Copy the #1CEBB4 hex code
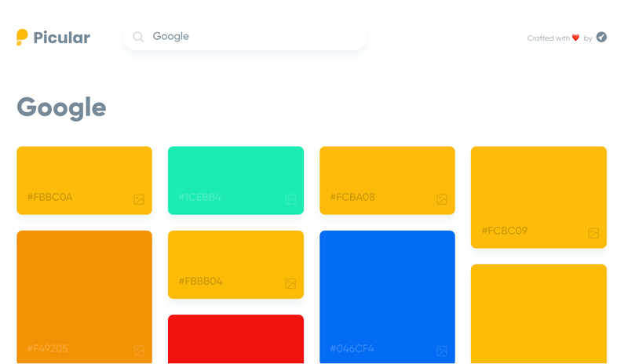The image size is (628, 364). tap(199, 197)
